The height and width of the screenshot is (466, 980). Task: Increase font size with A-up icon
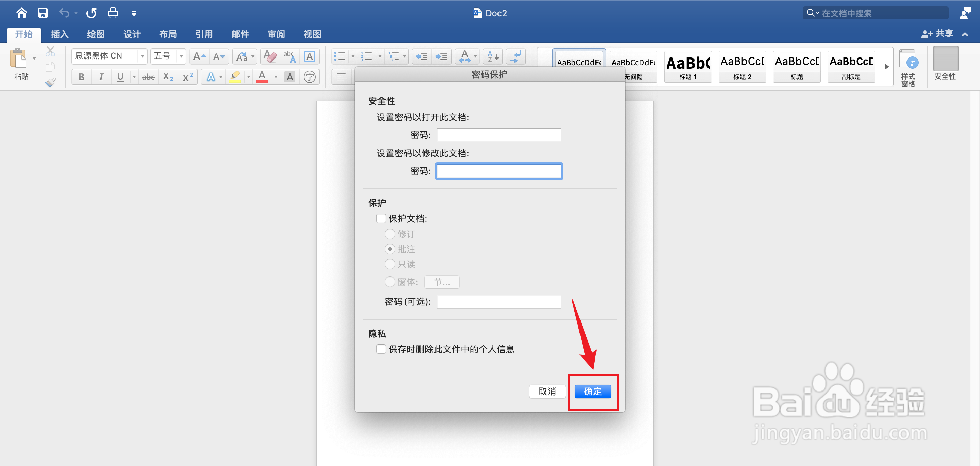199,57
